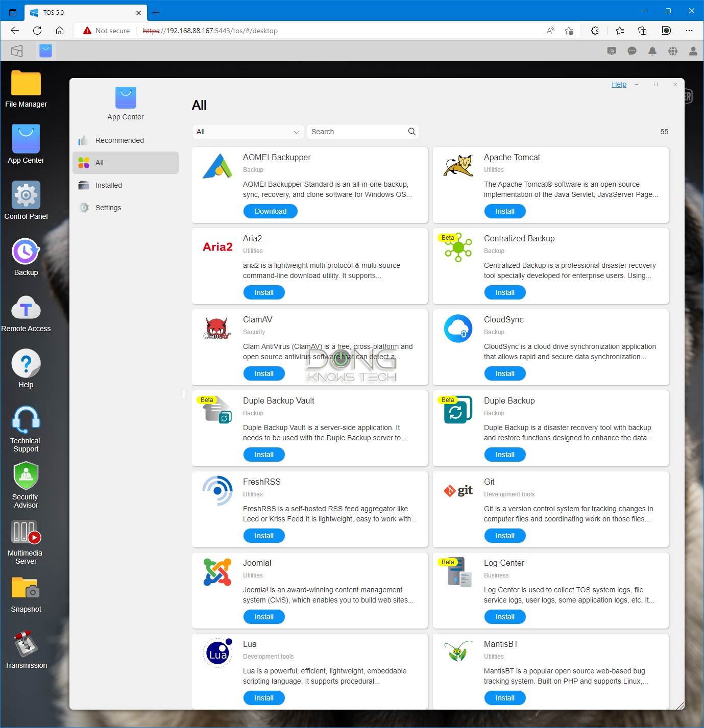Open Technical Support desktop icon
704x728 pixels.
click(26, 428)
